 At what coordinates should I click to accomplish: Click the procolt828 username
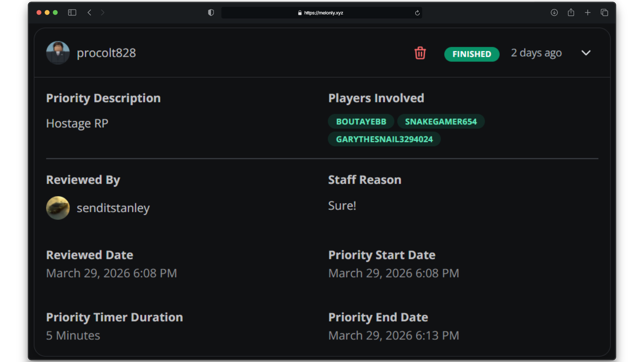click(x=106, y=53)
